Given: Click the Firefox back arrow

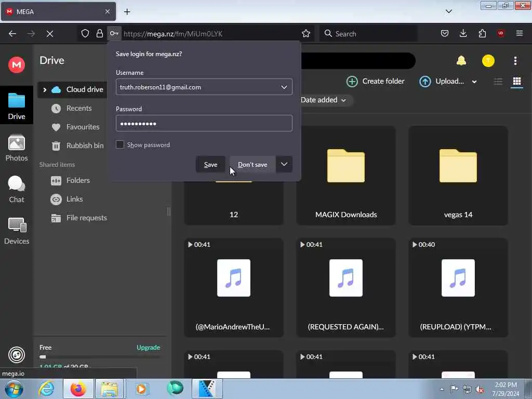Looking at the screenshot, I should pos(12,34).
